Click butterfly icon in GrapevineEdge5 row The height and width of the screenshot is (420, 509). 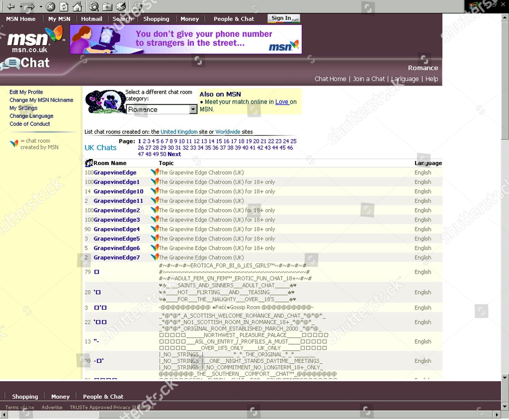point(154,238)
